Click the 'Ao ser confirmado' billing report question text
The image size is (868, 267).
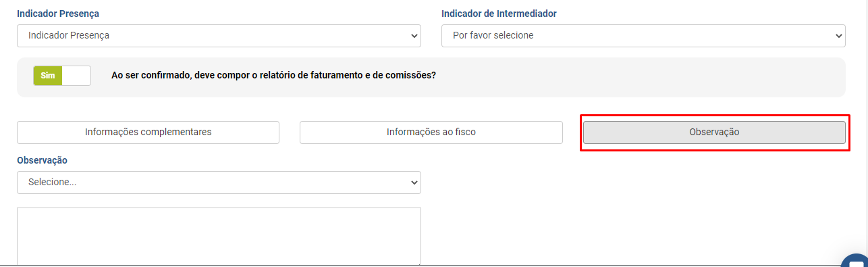pos(273,76)
